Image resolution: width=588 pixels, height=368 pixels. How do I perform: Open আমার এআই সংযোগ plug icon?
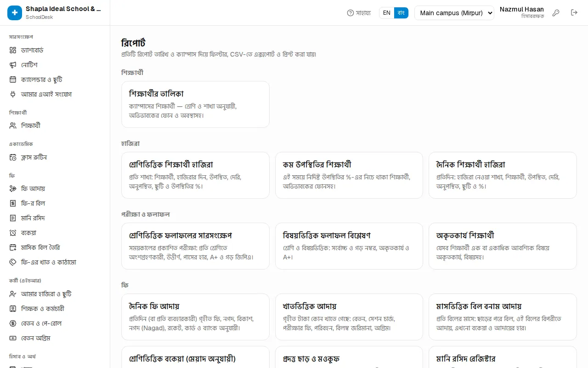[x=13, y=94]
